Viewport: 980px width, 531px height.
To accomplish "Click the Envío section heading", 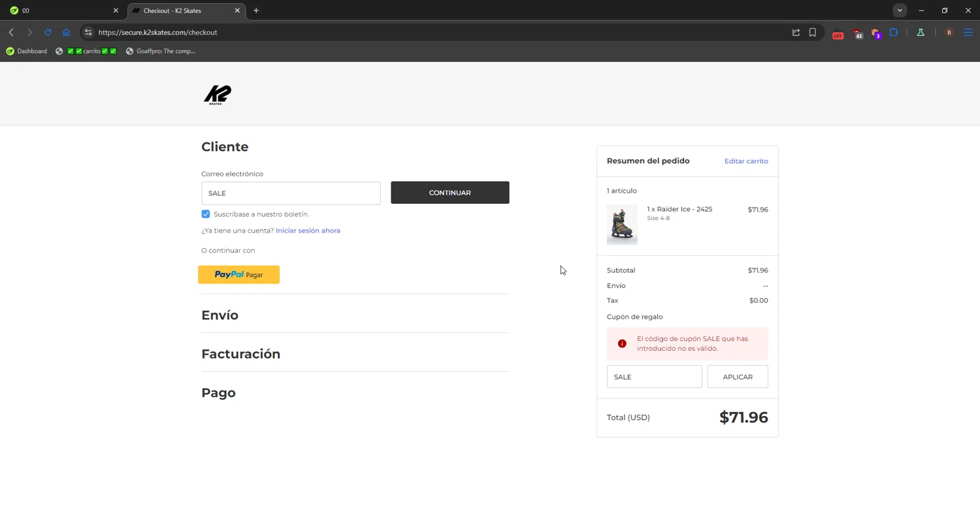I will (220, 315).
